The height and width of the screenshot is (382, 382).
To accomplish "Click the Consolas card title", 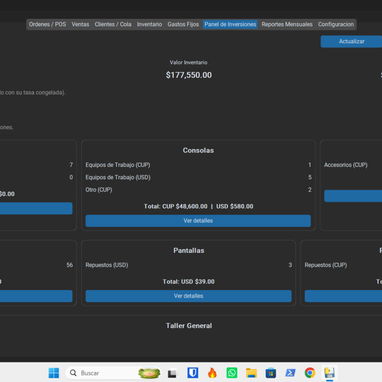I will coord(198,150).
